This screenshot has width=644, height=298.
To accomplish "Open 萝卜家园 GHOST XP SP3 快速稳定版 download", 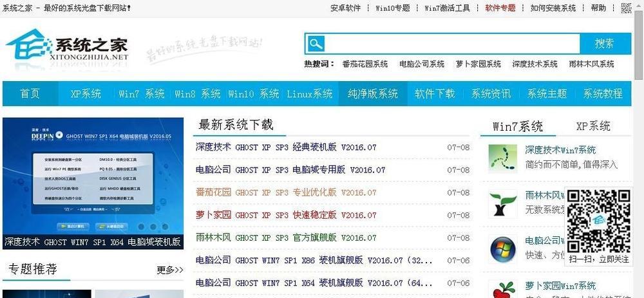I will pos(286,215).
